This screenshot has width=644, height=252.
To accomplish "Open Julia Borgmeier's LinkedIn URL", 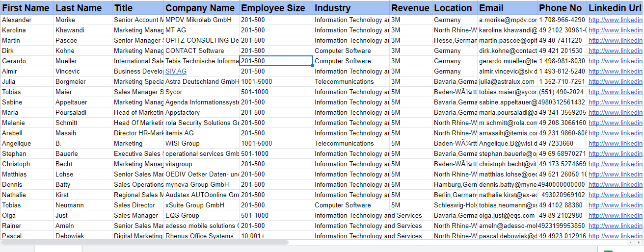I will tap(615, 81).
